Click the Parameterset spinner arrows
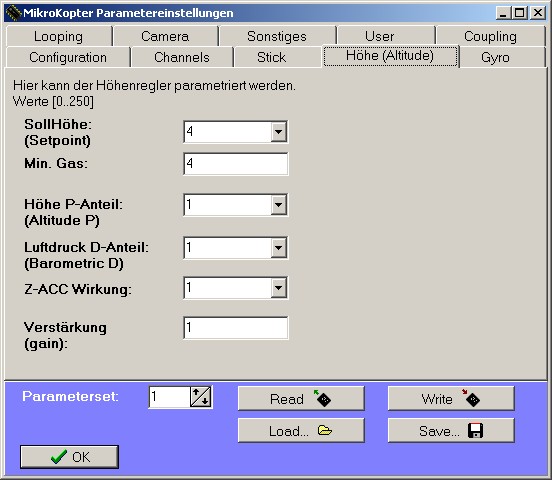The height and width of the screenshot is (480, 552). [x=201, y=397]
